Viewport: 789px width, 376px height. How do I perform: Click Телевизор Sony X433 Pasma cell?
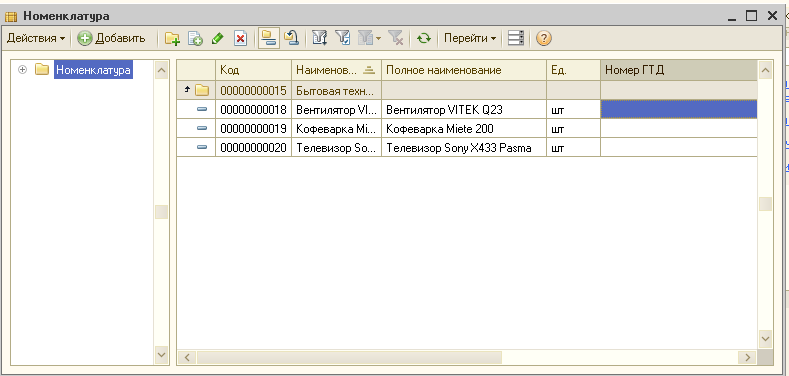tap(464, 148)
